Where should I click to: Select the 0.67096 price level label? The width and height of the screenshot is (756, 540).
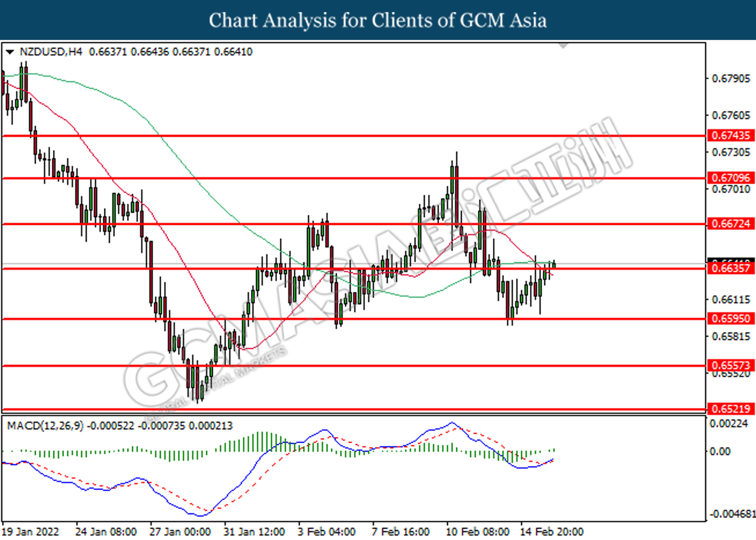point(731,178)
